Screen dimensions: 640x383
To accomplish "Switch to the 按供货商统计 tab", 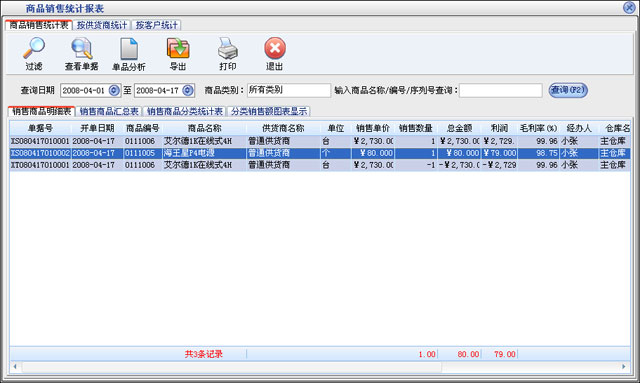I will (x=102, y=25).
